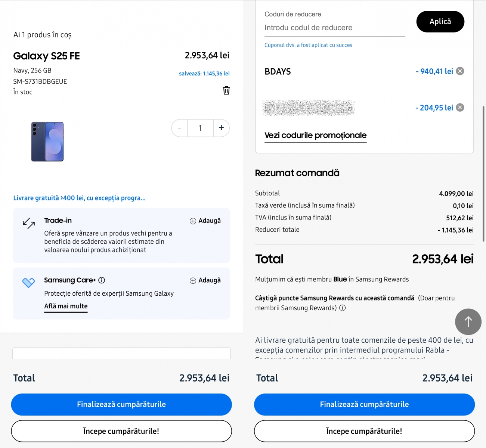This screenshot has width=486, height=448.
Task: Click the discount code input field
Action: click(334, 28)
